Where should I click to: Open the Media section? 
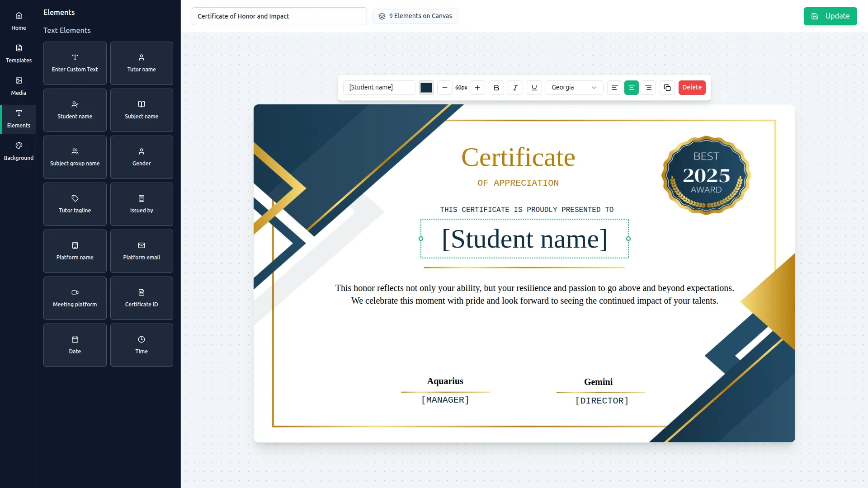pyautogui.click(x=19, y=86)
